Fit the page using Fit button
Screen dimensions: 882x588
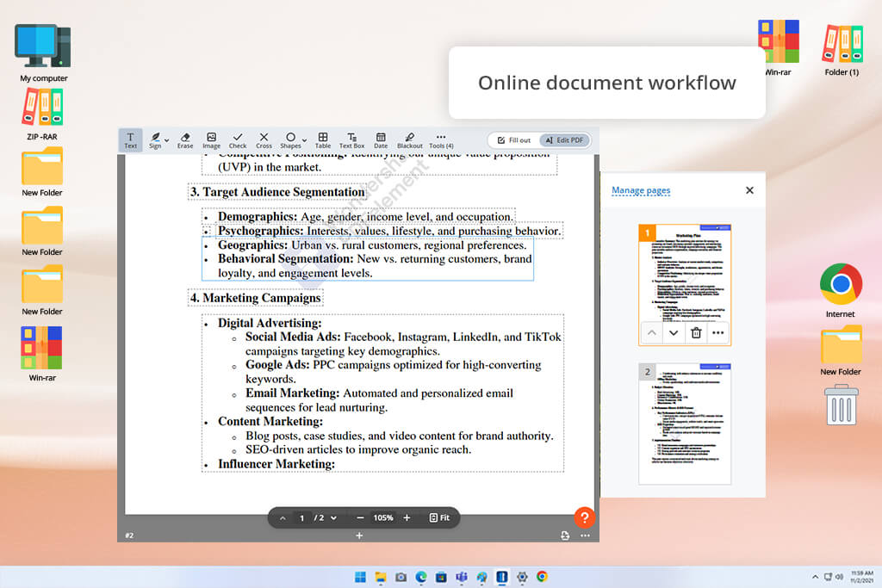[439, 517]
